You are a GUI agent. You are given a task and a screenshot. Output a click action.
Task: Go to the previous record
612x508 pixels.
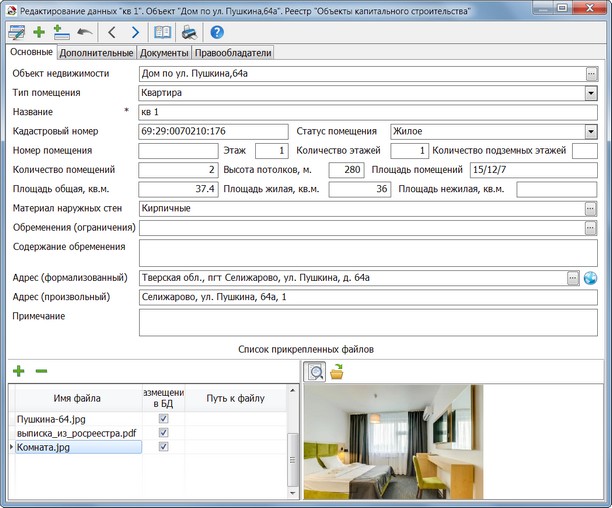[113, 32]
